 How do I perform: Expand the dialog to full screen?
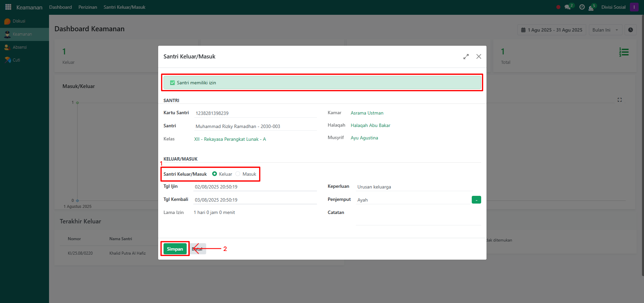466,57
